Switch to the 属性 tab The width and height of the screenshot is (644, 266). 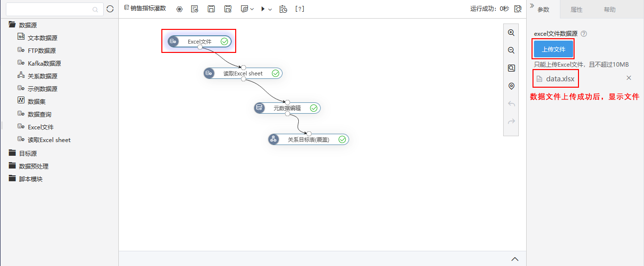pos(577,10)
